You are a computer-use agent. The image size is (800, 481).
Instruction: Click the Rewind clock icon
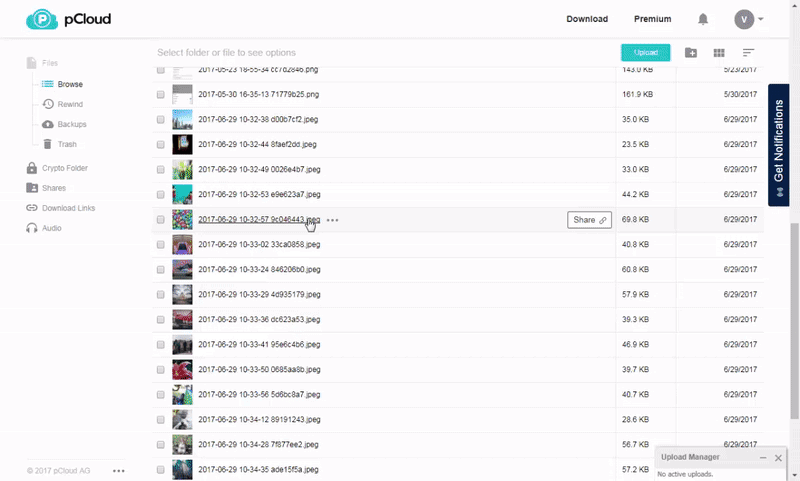coord(48,104)
